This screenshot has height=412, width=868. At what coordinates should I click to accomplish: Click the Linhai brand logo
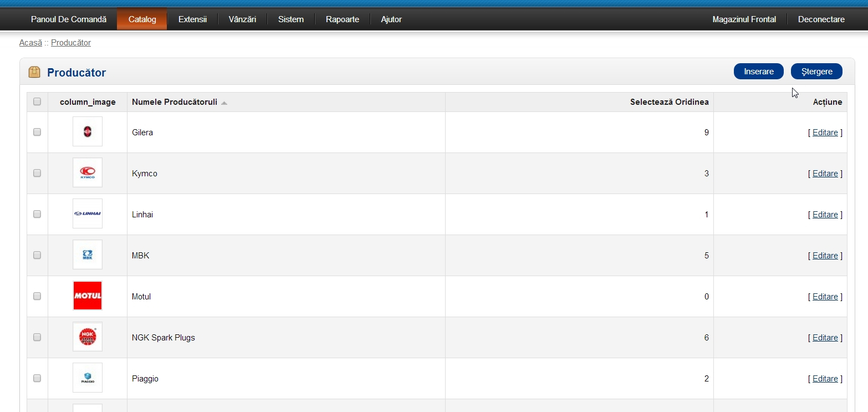[x=88, y=214]
